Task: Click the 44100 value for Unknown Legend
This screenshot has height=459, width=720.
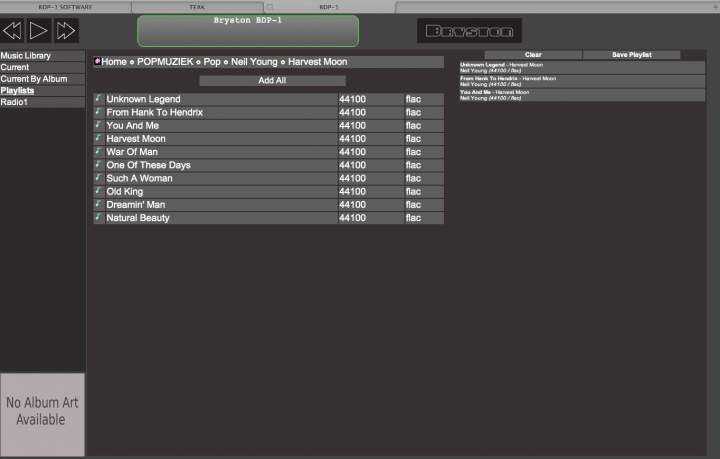Action: [353, 99]
